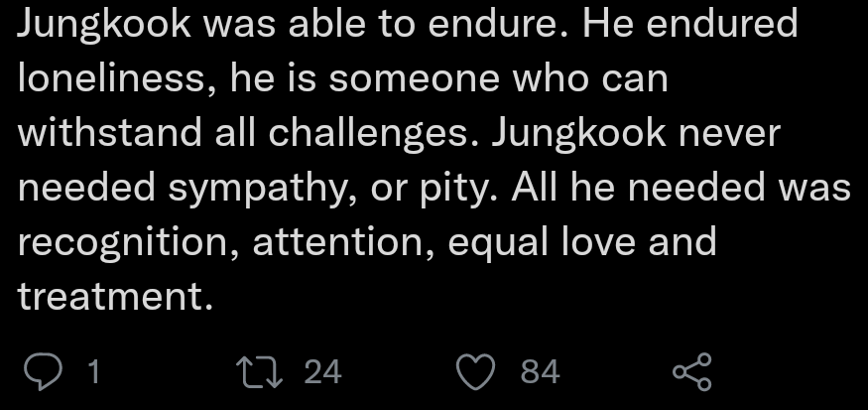Retweet this post using the arrows icon

point(262,371)
